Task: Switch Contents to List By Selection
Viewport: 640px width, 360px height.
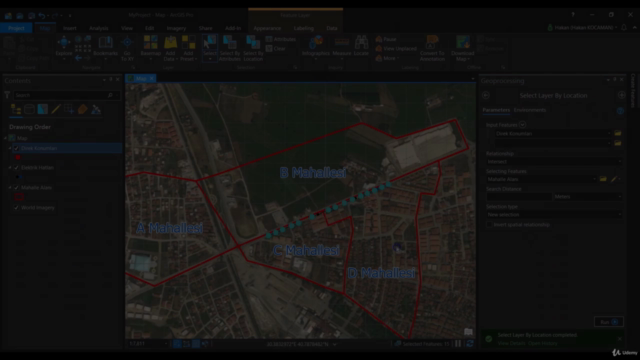Action: 42,109
